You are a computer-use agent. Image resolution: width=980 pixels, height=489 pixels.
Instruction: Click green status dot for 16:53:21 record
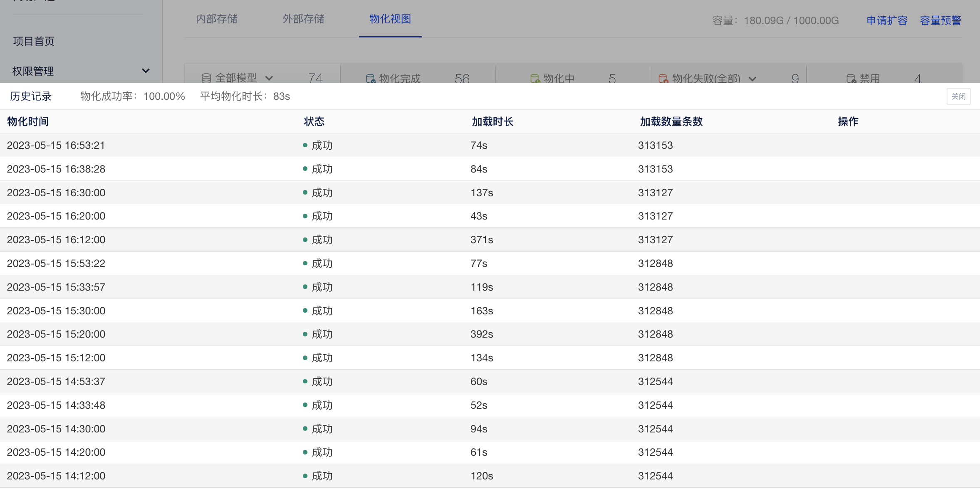click(305, 145)
